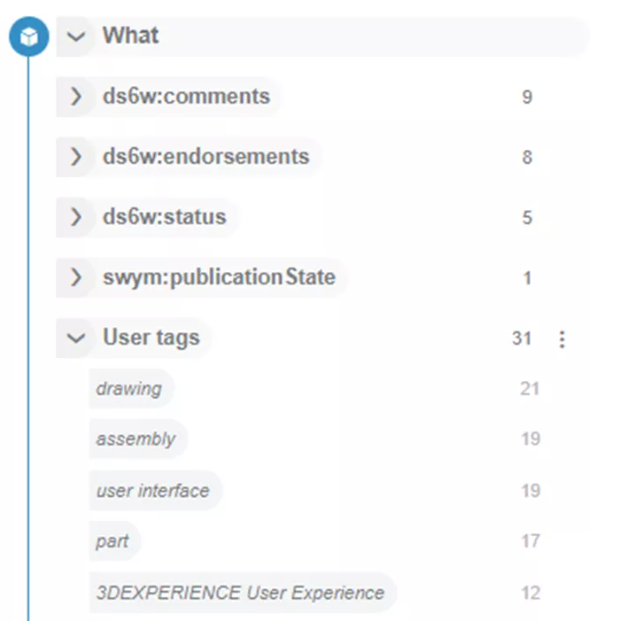Click the ds6w:comments label
This screenshot has width=618, height=636.
pos(186,97)
